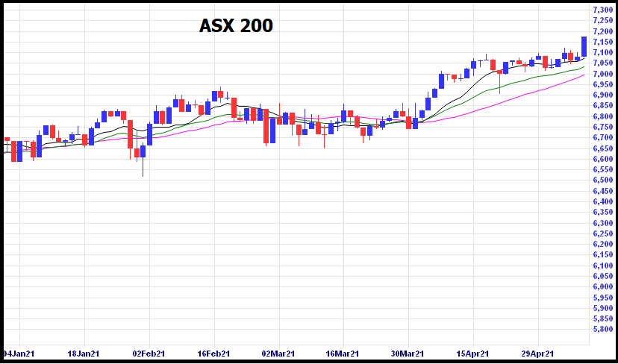Click the 6,300 price axis label
This screenshot has width=618, height=364.
coord(603,222)
